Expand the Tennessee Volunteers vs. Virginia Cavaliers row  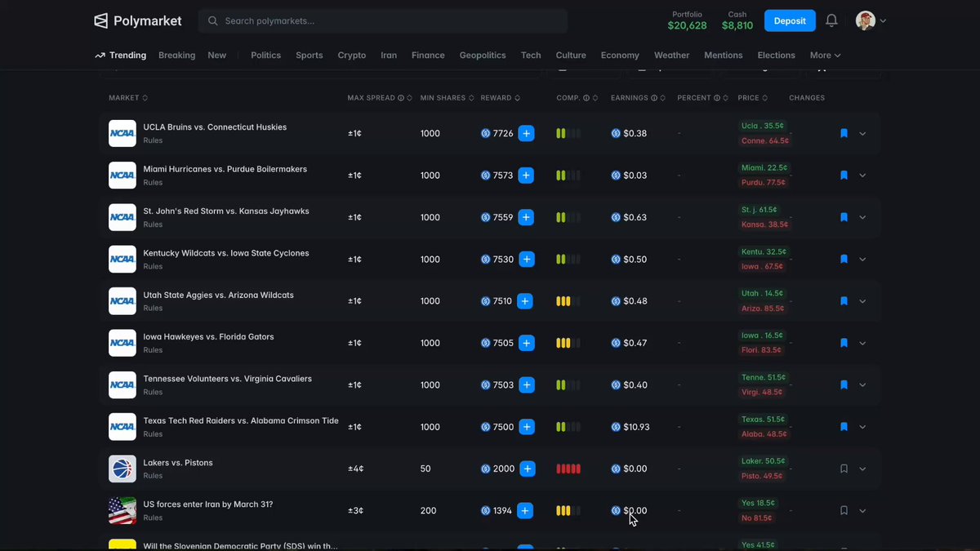pyautogui.click(x=862, y=384)
